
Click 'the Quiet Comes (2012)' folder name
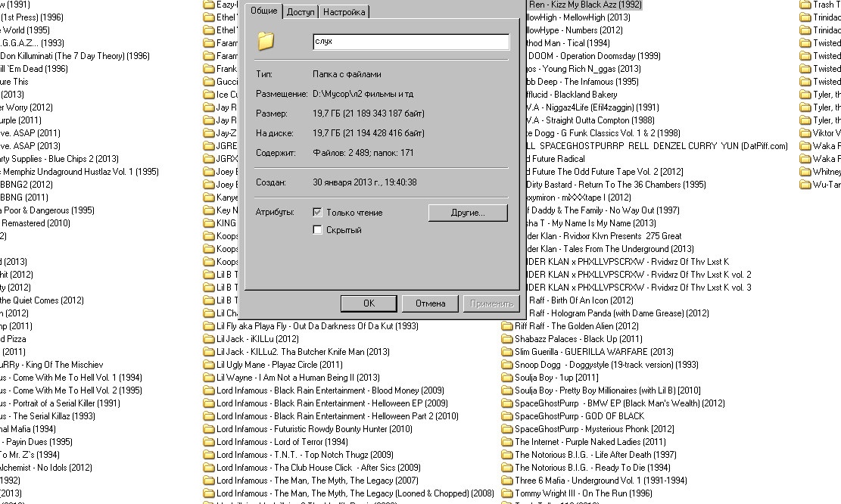coord(42,300)
